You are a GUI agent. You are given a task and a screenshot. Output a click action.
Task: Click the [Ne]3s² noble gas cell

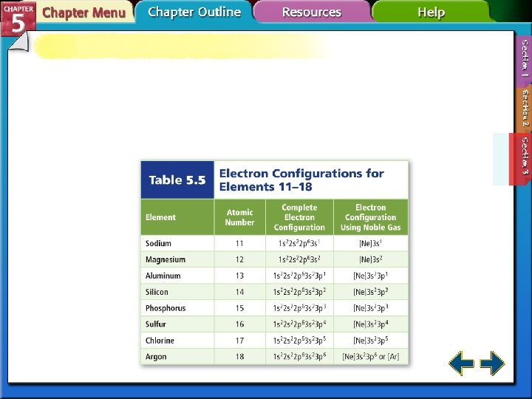(x=370, y=259)
